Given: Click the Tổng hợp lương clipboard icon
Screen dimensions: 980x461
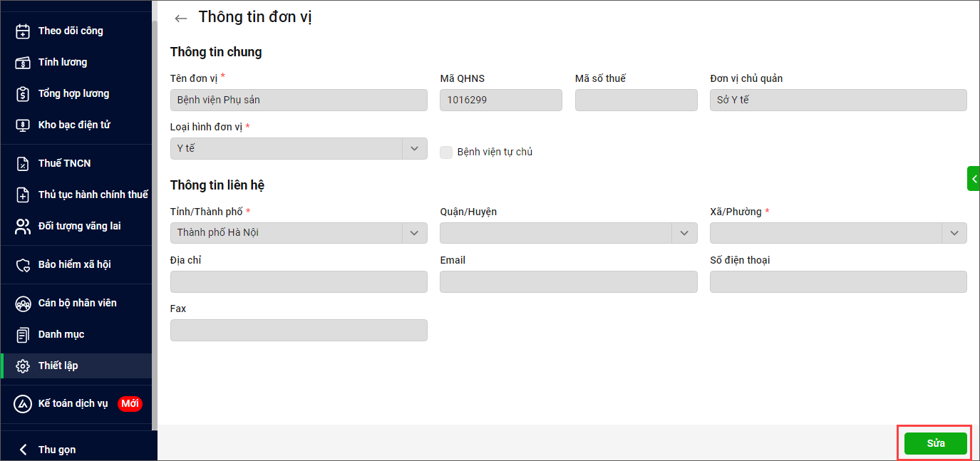Looking at the screenshot, I should click(x=24, y=93).
